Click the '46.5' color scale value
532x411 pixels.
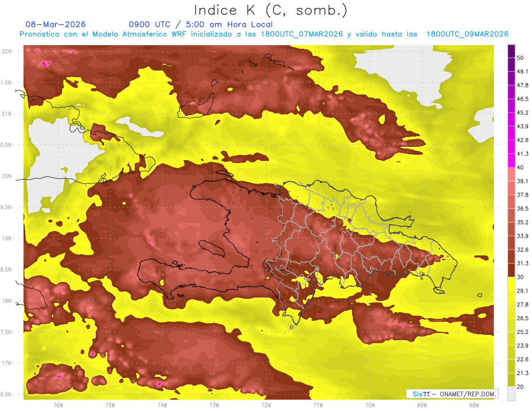coord(523,99)
